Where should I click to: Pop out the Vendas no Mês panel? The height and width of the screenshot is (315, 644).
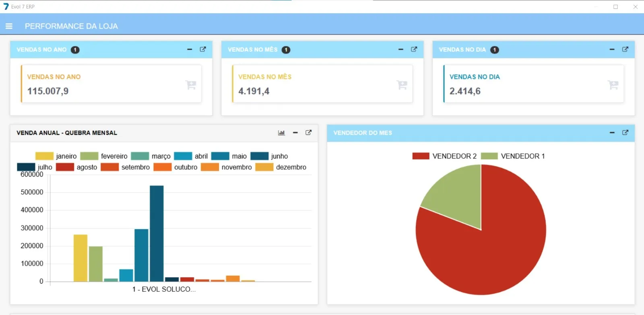pos(414,49)
